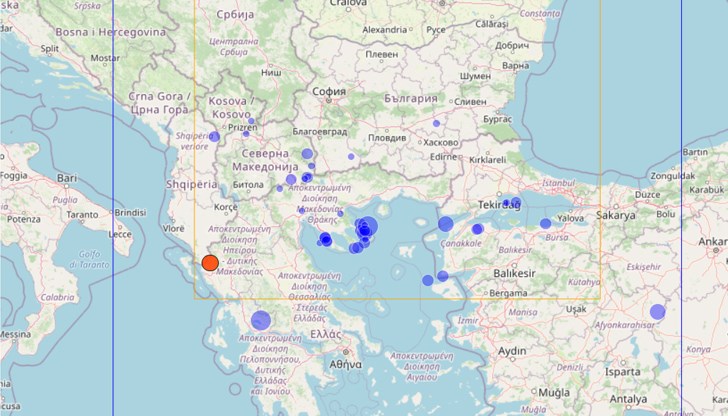This screenshot has width=728, height=416.
Task: Click the largest blue circle in northern Aegean
Action: pos(367,227)
